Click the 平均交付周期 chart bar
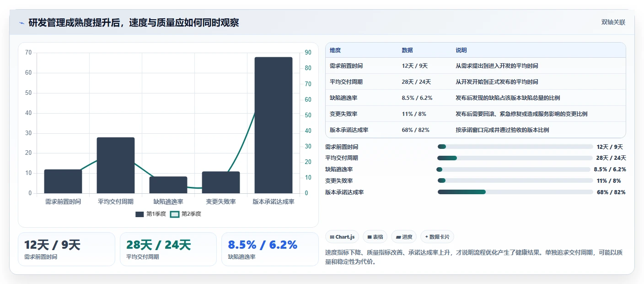 116,165
